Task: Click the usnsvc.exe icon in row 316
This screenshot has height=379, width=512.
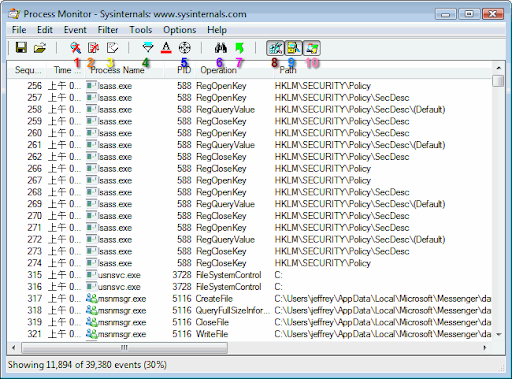Action: point(91,287)
